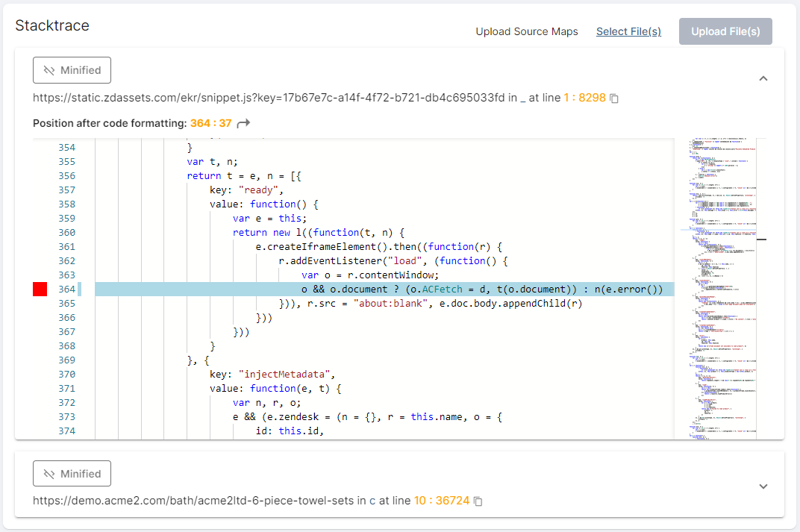Screen dimensions: 800x532
Task: Select the highlighted code line 364
Action: click(373, 288)
